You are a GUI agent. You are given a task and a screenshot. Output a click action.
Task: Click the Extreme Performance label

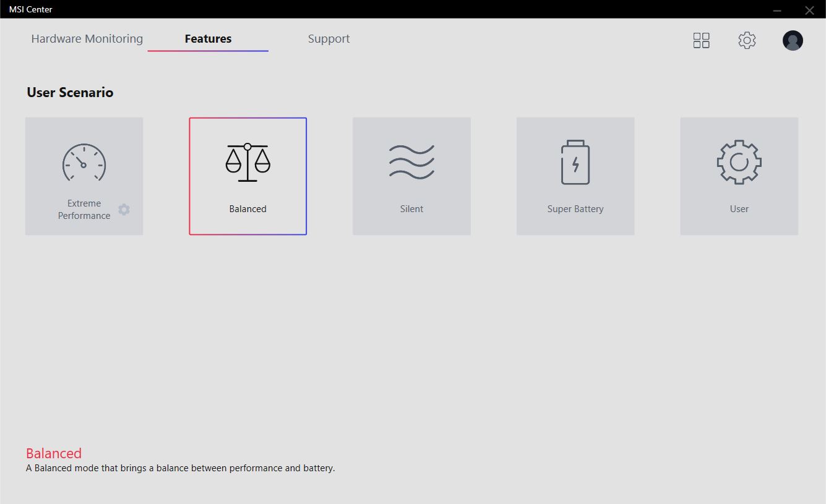(x=84, y=210)
